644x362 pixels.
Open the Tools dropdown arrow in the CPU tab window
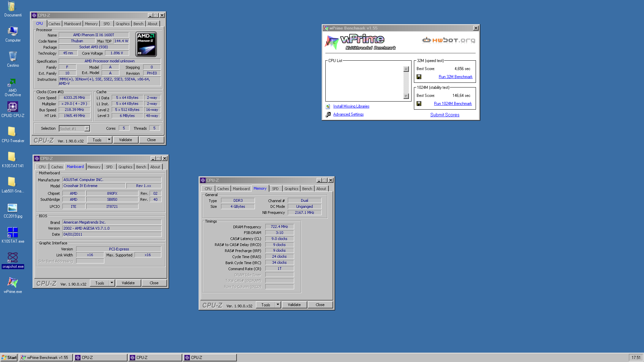point(109,140)
